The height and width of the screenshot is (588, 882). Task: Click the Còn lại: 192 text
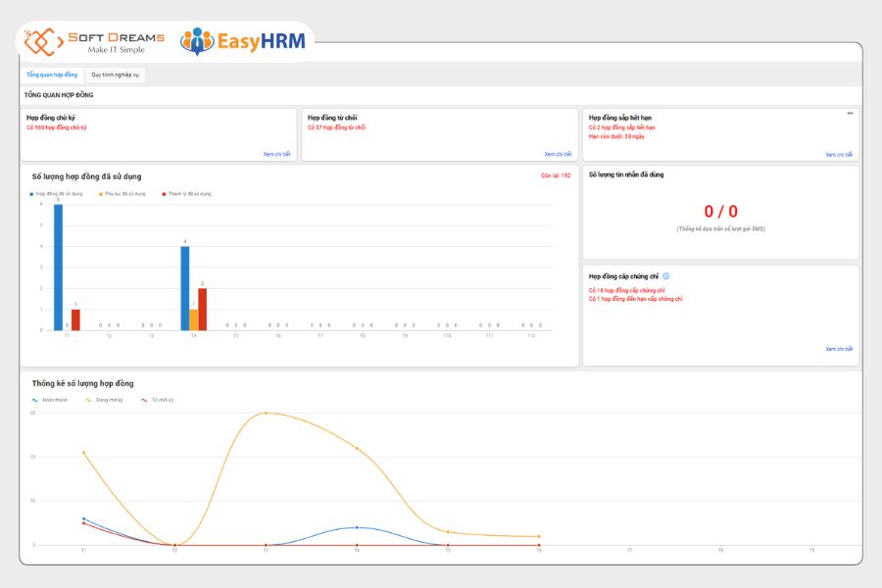point(556,175)
